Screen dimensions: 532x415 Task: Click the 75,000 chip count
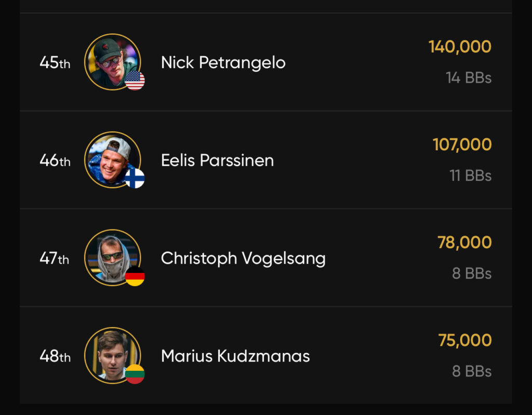point(464,340)
